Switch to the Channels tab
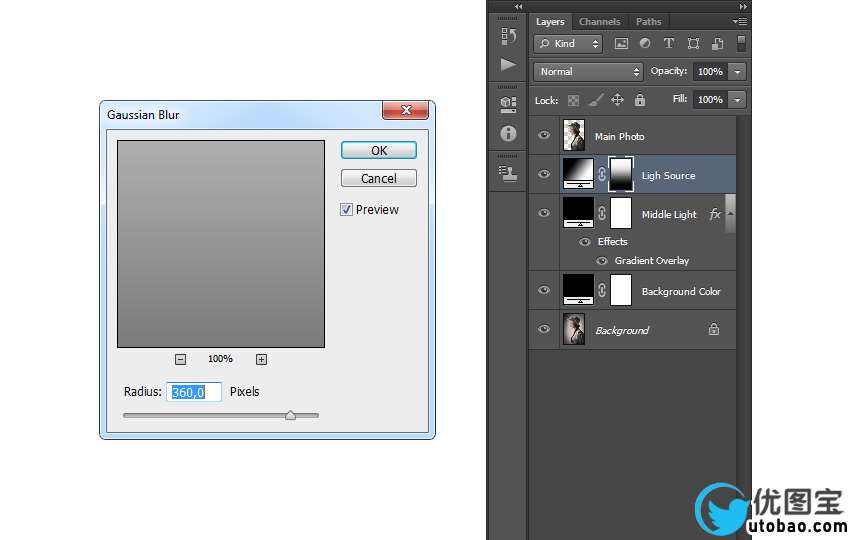The width and height of the screenshot is (850, 540). click(x=599, y=22)
